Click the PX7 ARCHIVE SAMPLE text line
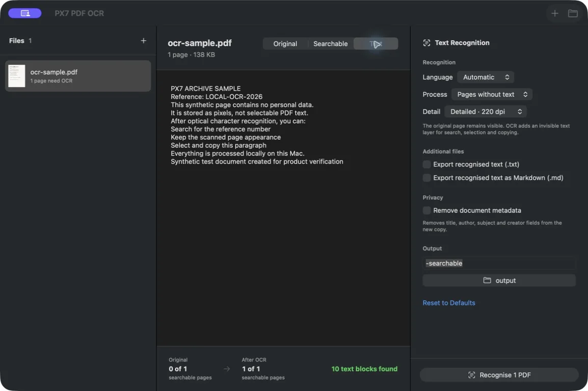Screen dimensions: 588x391 point(205,89)
